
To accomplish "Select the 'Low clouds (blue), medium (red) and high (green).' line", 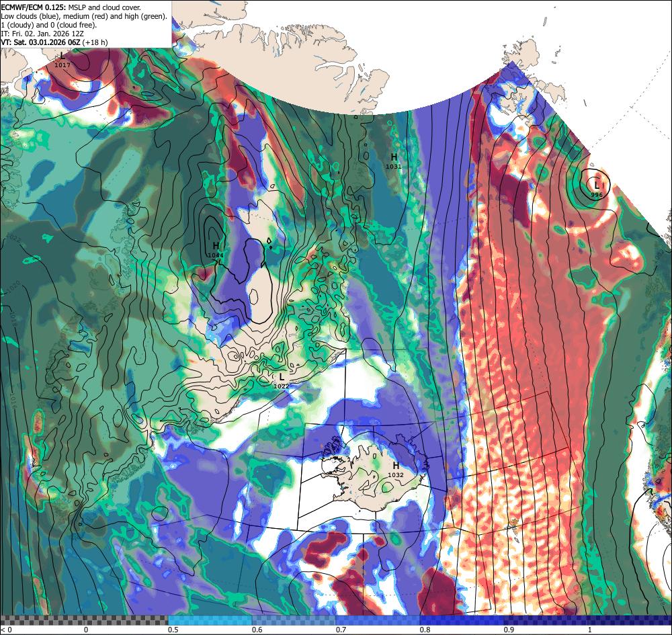I will 83,16.
